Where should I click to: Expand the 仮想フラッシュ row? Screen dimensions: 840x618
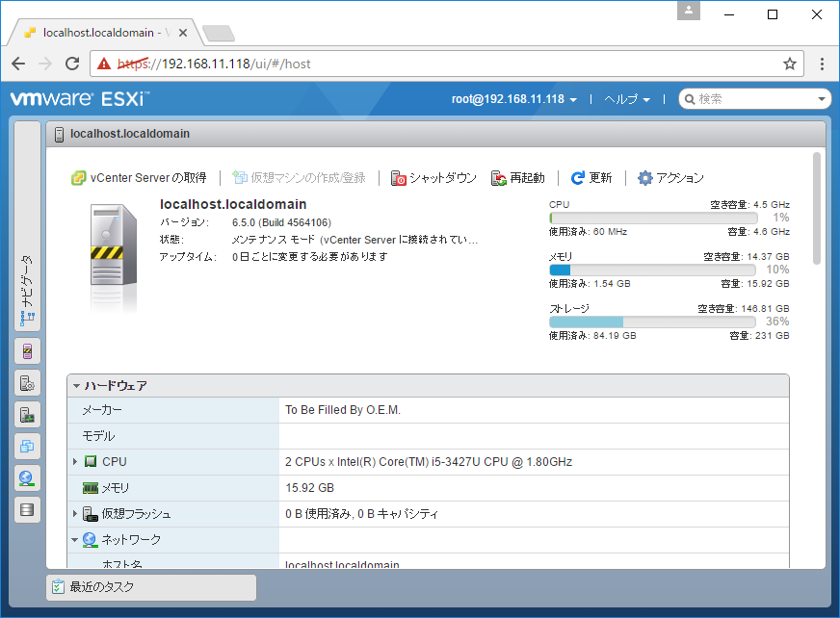pyautogui.click(x=75, y=514)
